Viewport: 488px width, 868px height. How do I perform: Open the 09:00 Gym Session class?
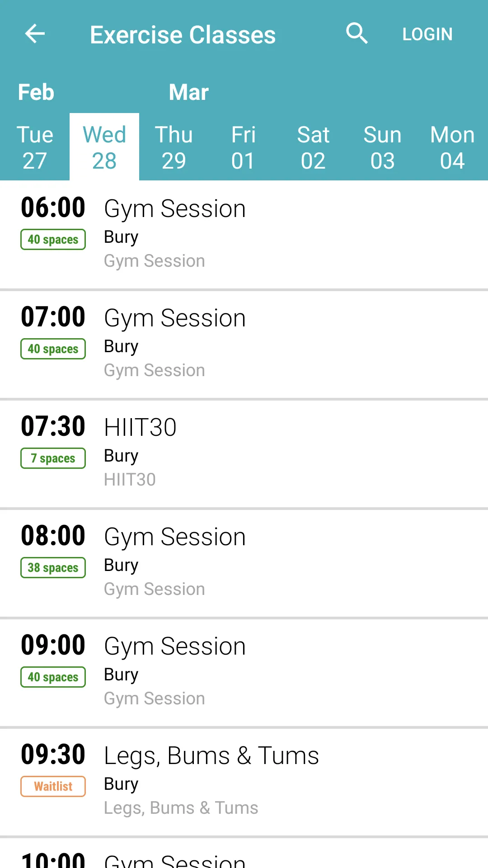[244, 672]
